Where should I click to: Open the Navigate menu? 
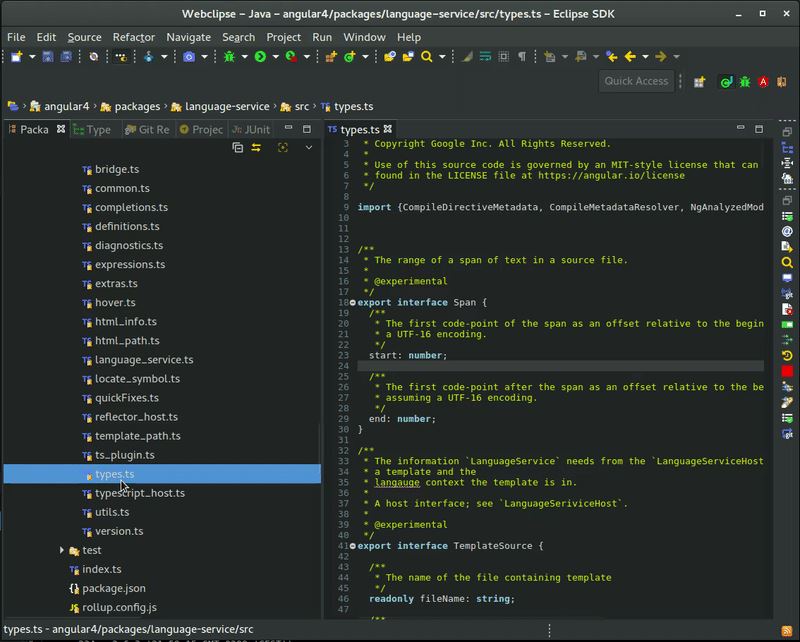tap(188, 37)
